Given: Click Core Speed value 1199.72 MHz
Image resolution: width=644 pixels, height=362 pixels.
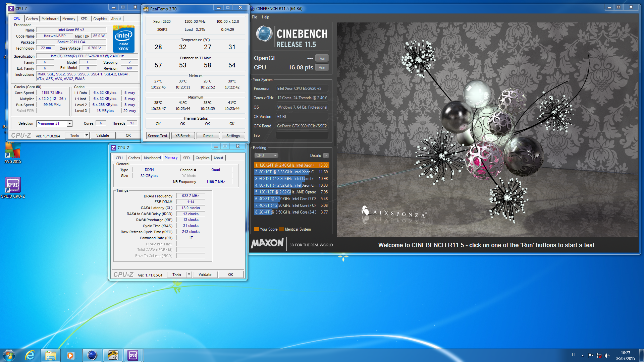Looking at the screenshot, I should (x=52, y=93).
